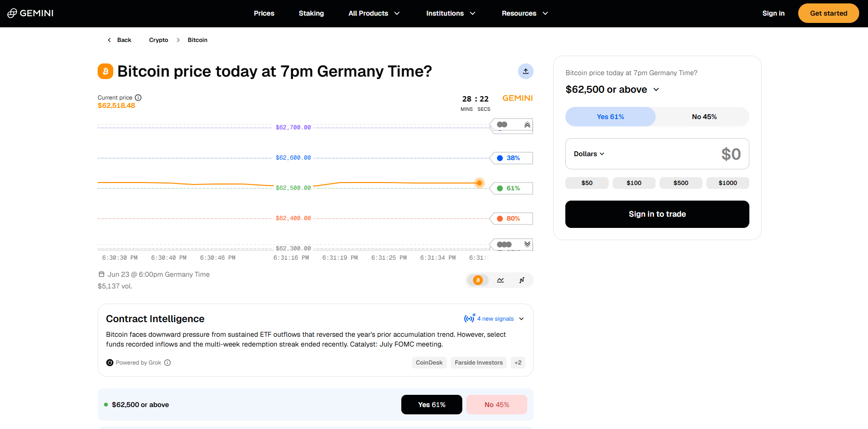Select Yes 61% in the trade panel
The height and width of the screenshot is (429, 868).
[610, 117]
